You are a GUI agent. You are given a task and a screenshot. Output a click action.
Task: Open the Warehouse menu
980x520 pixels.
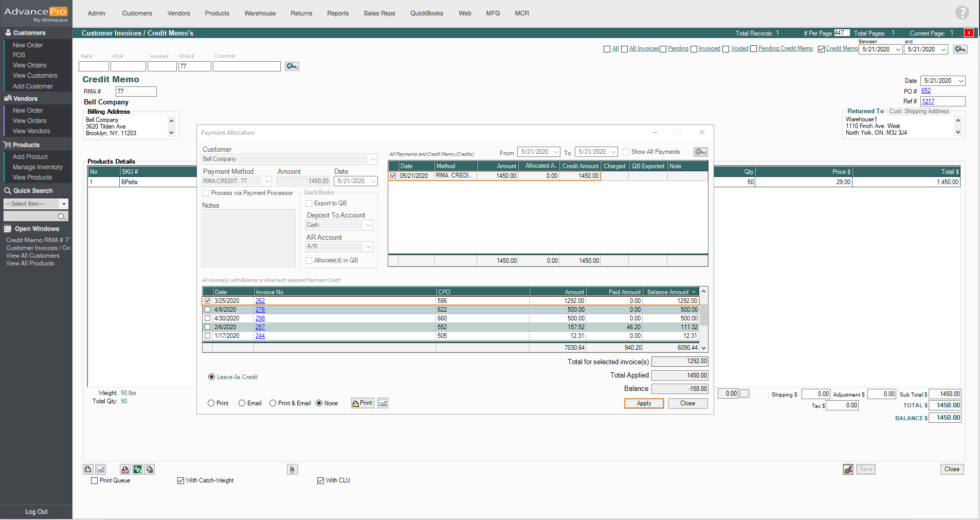click(260, 13)
